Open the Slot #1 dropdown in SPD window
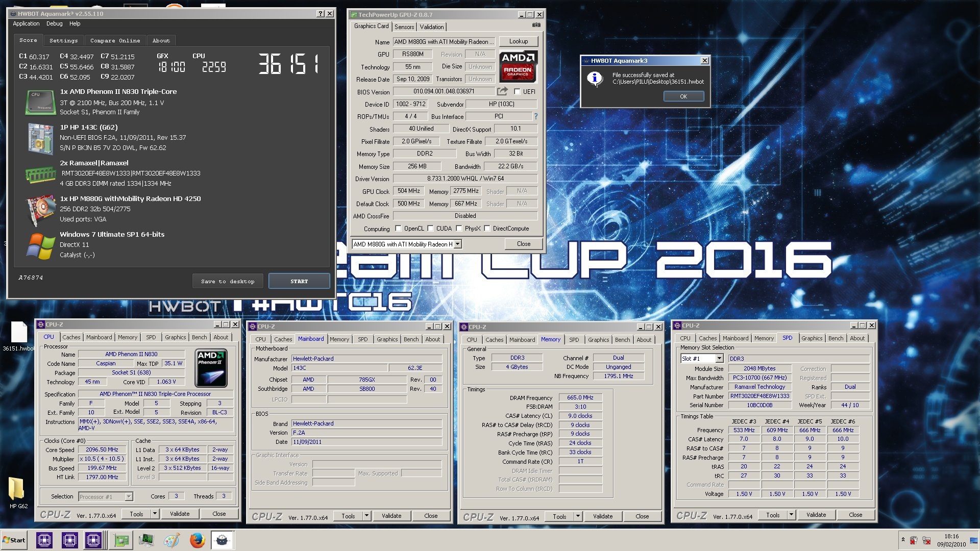The image size is (980, 551). 719,359
